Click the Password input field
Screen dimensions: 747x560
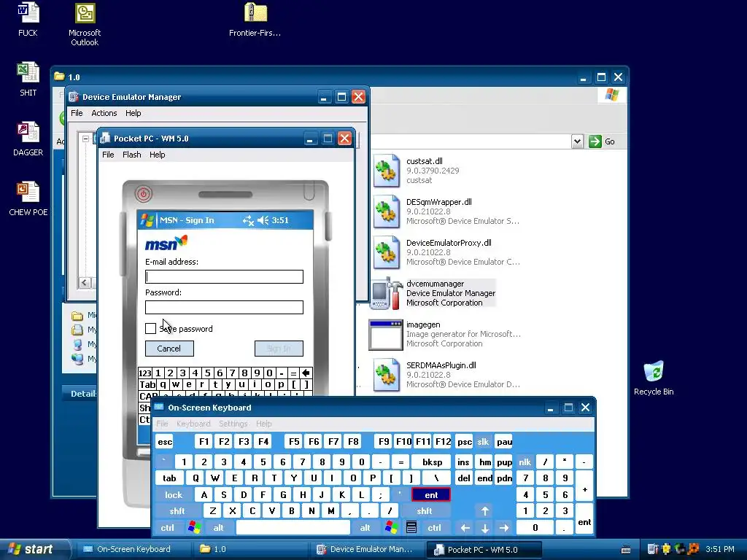[x=224, y=307]
